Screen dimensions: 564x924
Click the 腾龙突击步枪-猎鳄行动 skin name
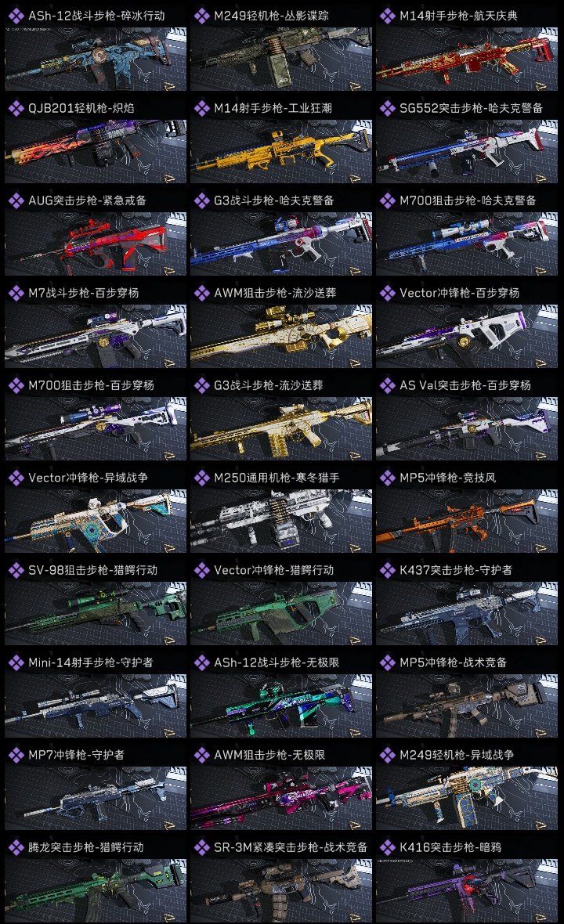click(x=86, y=847)
